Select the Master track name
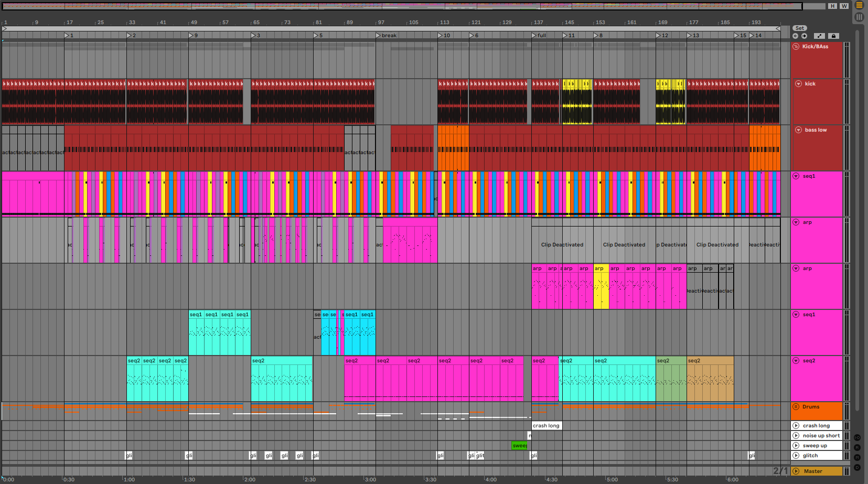Viewport: 868px width, 484px height. 813,471
